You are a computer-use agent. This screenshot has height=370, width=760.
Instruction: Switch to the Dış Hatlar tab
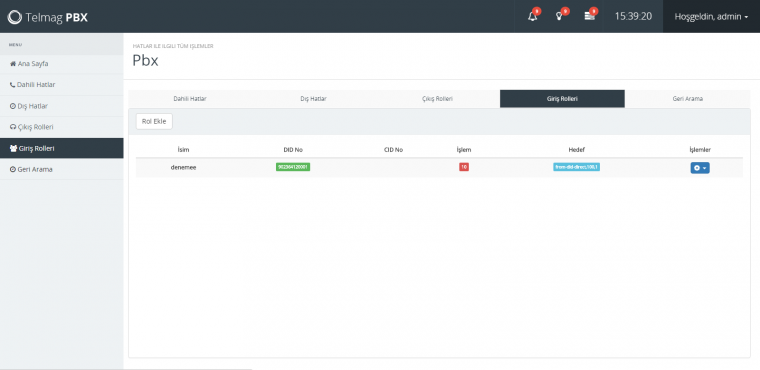[314, 98]
